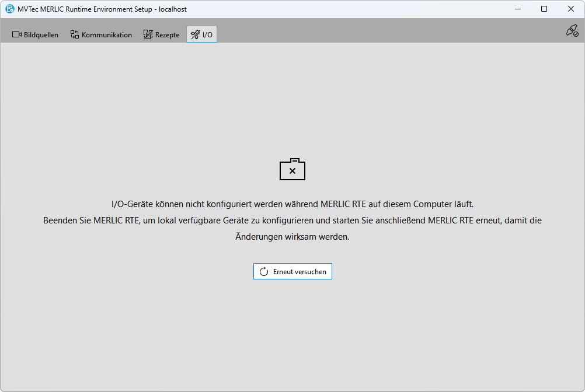Click the message line starting 'I/O-Geräte können nicht'
Image resolution: width=585 pixels, height=392 pixels.
[x=292, y=204]
